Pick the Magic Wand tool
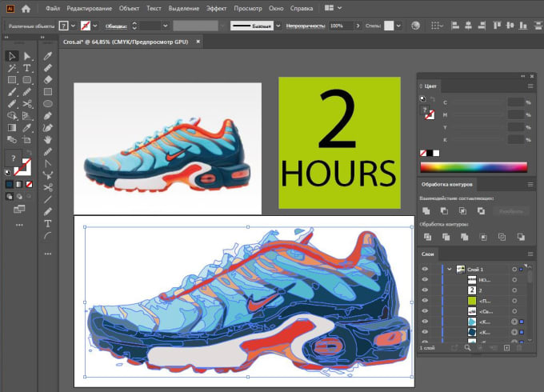The image size is (544, 392). pos(12,68)
